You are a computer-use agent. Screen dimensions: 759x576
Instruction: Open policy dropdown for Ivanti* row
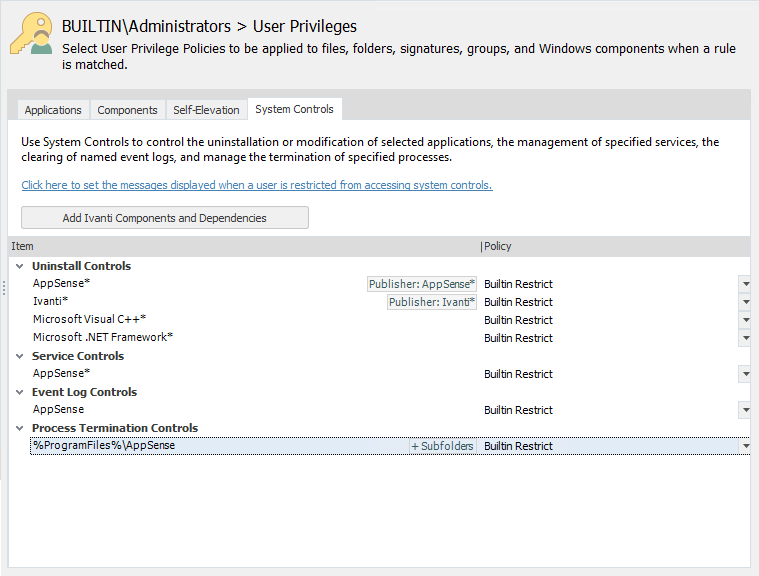(745, 302)
